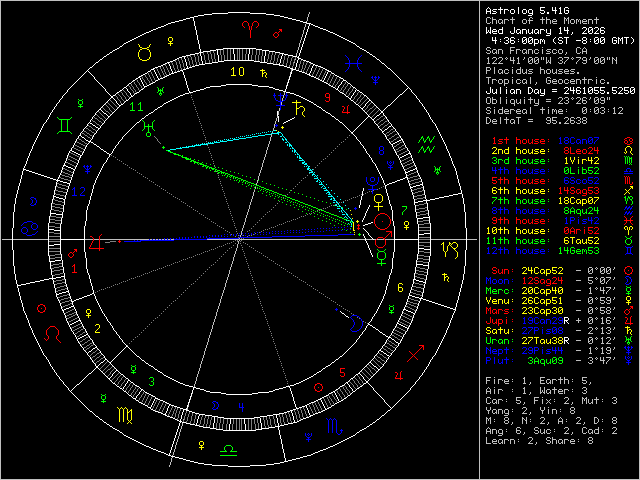Click the 'Car: 5, Fix: 2, Mut: 3' line
Image resolution: width=640 pixels, height=480 pixels.
click(551, 401)
